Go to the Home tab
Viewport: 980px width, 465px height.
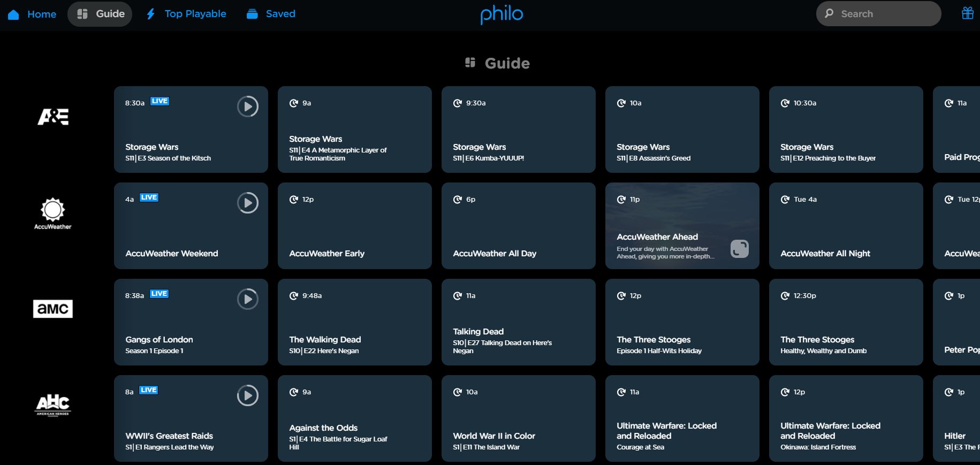click(x=32, y=14)
